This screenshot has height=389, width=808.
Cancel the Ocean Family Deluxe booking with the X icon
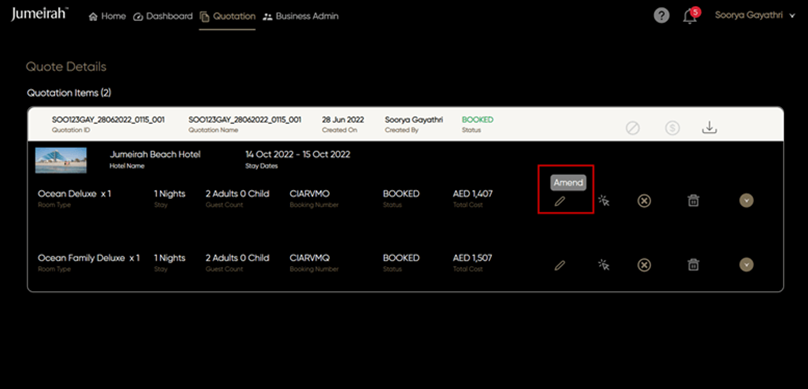644,265
